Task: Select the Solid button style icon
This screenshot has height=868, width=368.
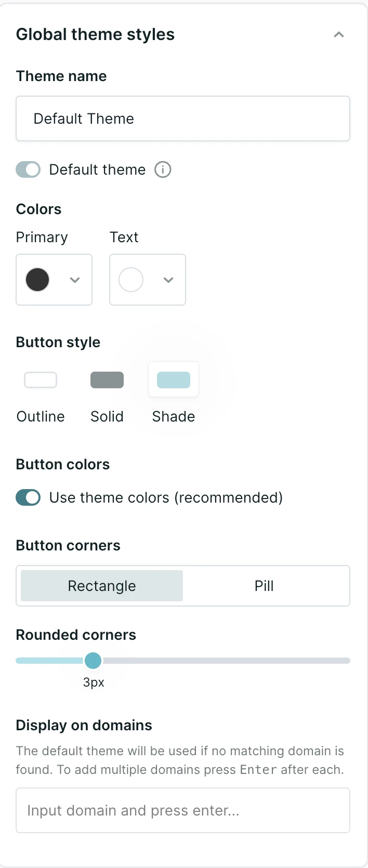Action: 107,380
